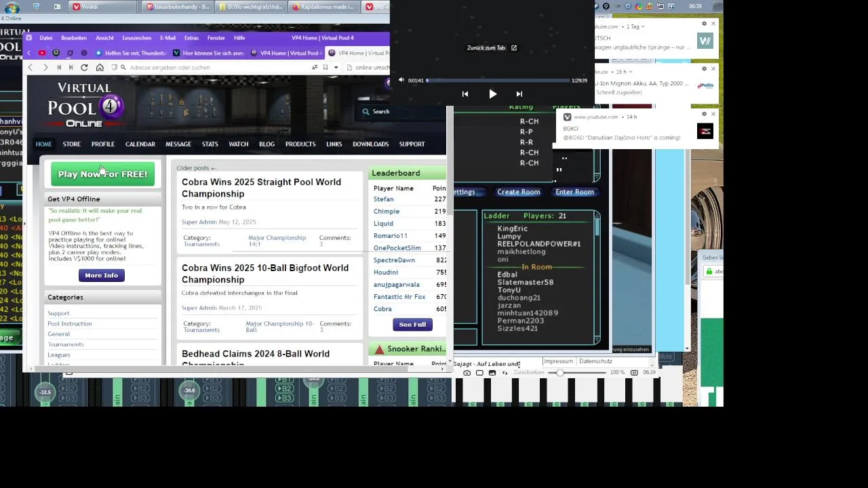Click the More Info button

pyautogui.click(x=102, y=275)
